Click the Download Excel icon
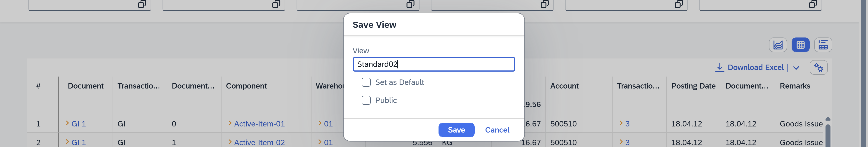The width and height of the screenshot is (868, 147). [x=719, y=67]
